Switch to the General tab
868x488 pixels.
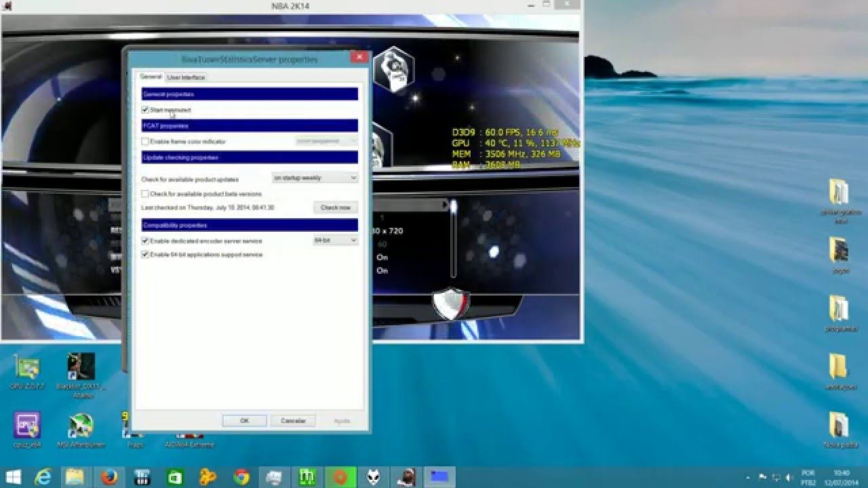pyautogui.click(x=151, y=77)
